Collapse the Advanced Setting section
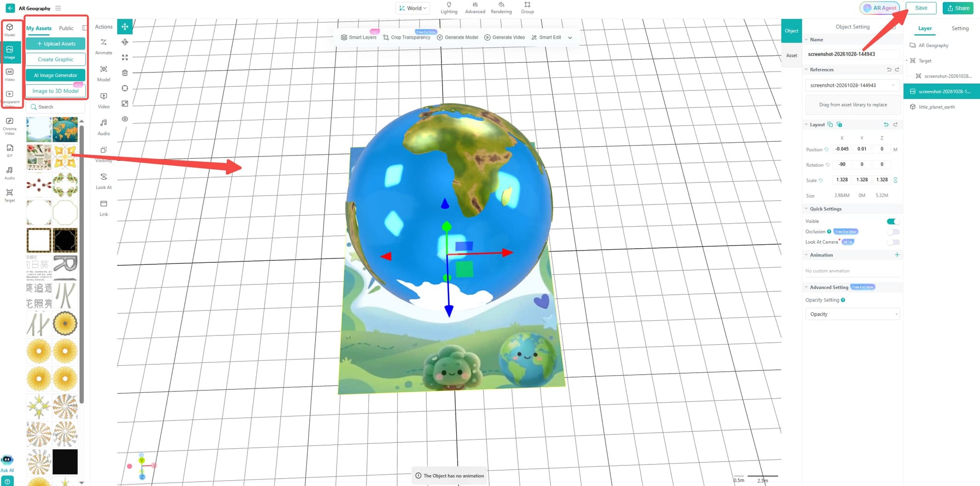The width and height of the screenshot is (980, 486). 806,287
